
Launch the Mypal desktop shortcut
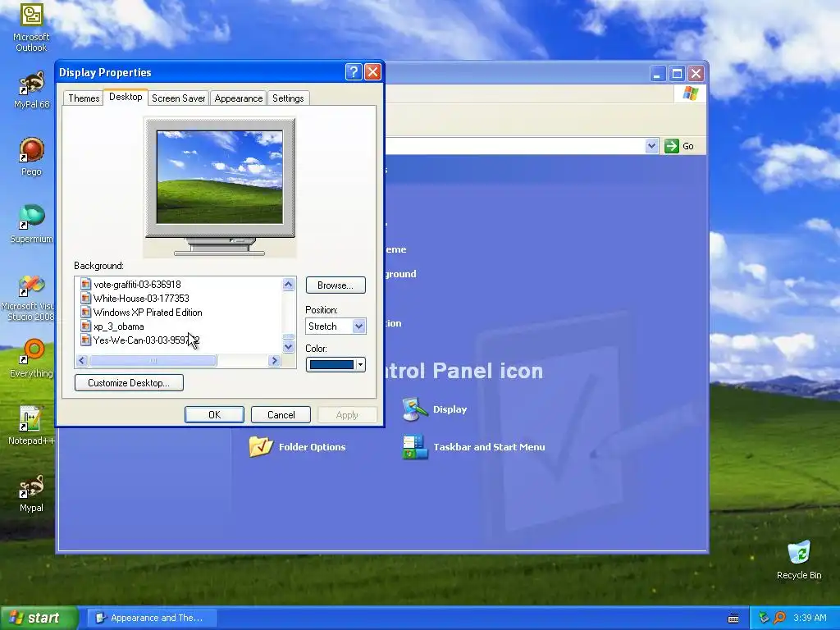[x=31, y=493]
